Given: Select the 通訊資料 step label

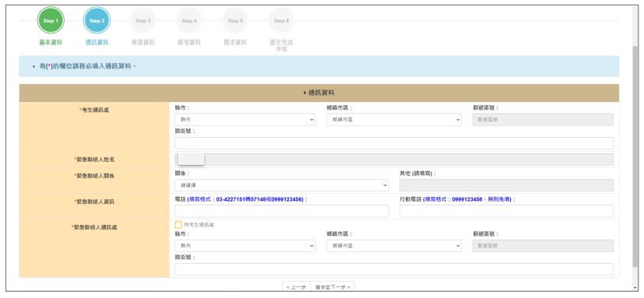Looking at the screenshot, I should 97,42.
